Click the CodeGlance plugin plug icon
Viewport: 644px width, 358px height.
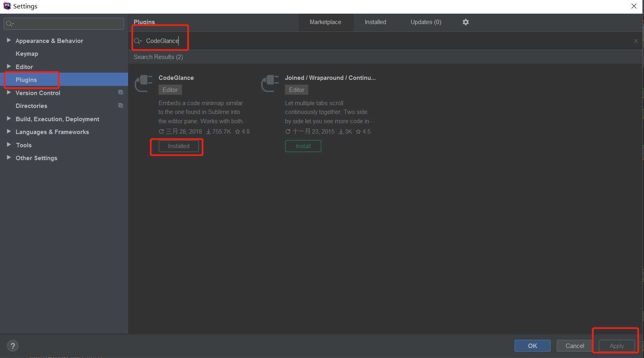pos(144,83)
